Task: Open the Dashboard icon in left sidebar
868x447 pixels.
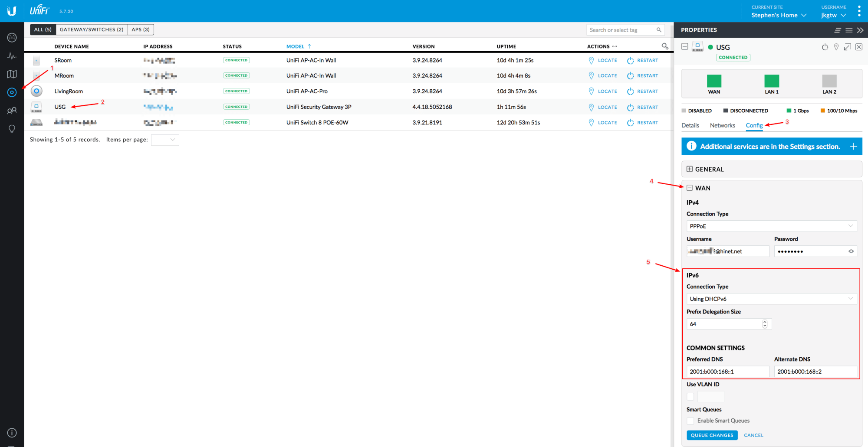Action: point(12,38)
